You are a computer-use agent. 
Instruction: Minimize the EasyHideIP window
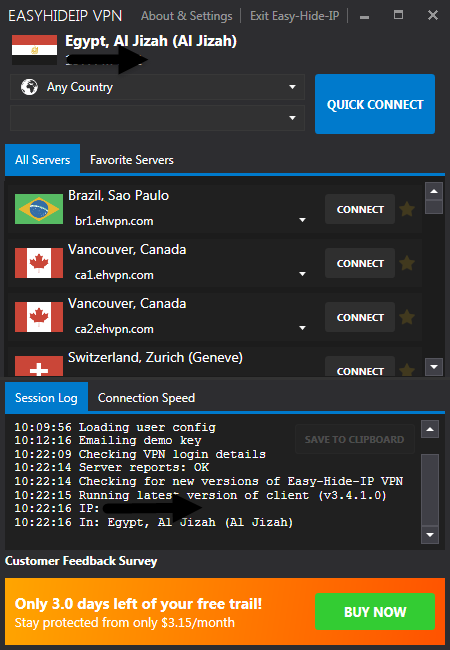point(364,17)
